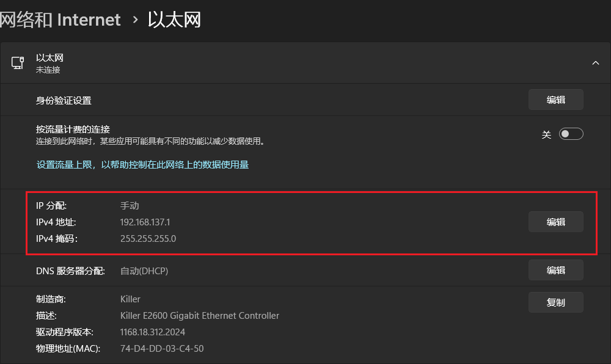Collapse the 以太网 section chevron
This screenshot has width=611, height=364.
click(595, 63)
